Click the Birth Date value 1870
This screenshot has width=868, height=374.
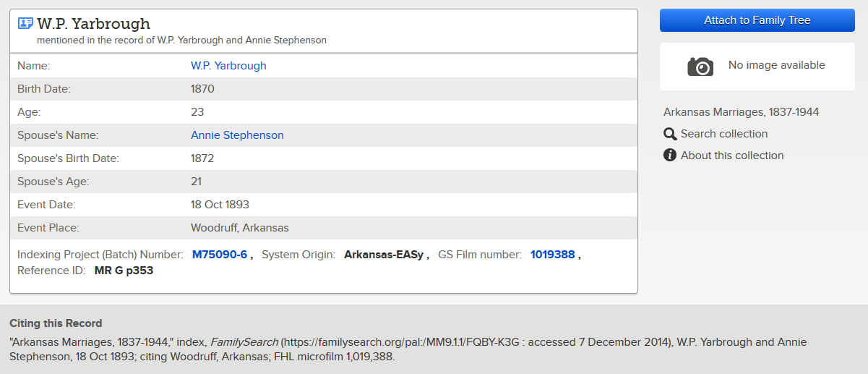(x=202, y=89)
